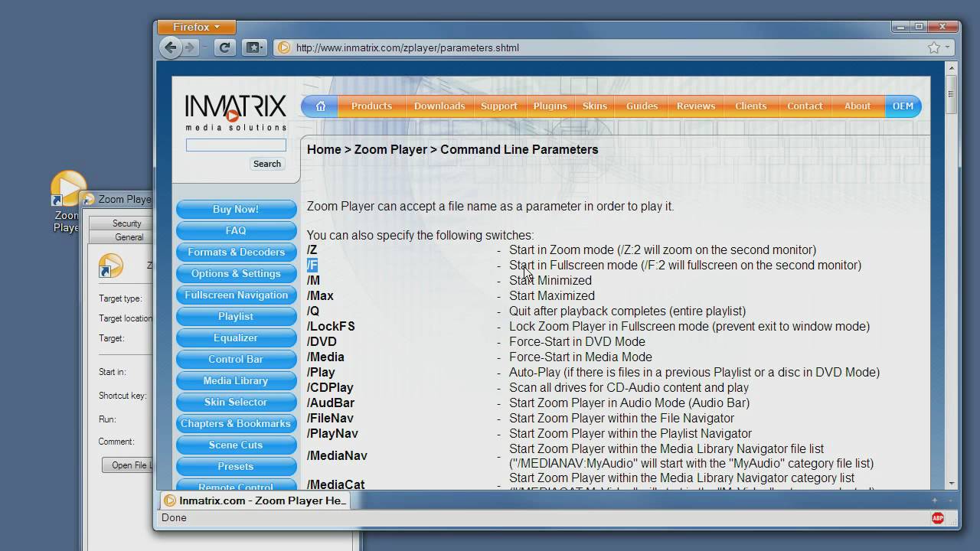Open the Reviews navigation item
This screenshot has height=551, width=980.
click(696, 106)
